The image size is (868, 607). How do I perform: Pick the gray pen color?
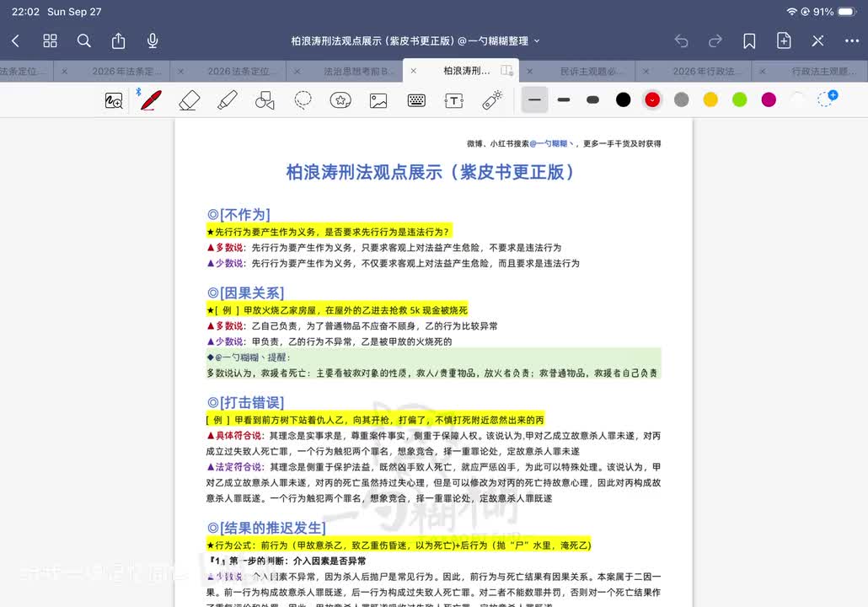pyautogui.click(x=682, y=99)
